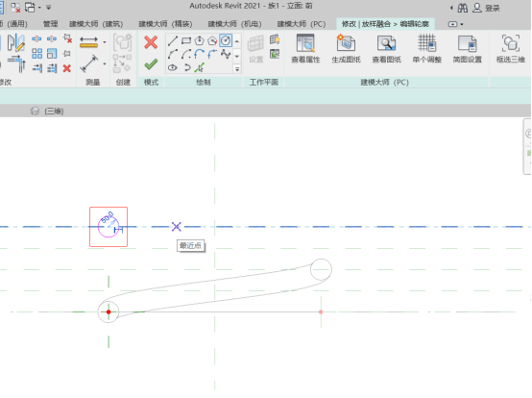Click the red point in lower-left circle

pyautogui.click(x=109, y=311)
